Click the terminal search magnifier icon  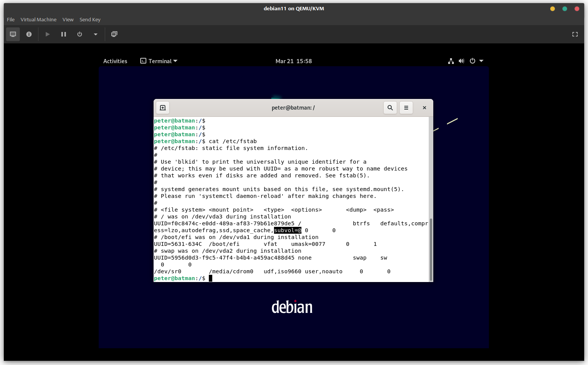click(x=390, y=108)
